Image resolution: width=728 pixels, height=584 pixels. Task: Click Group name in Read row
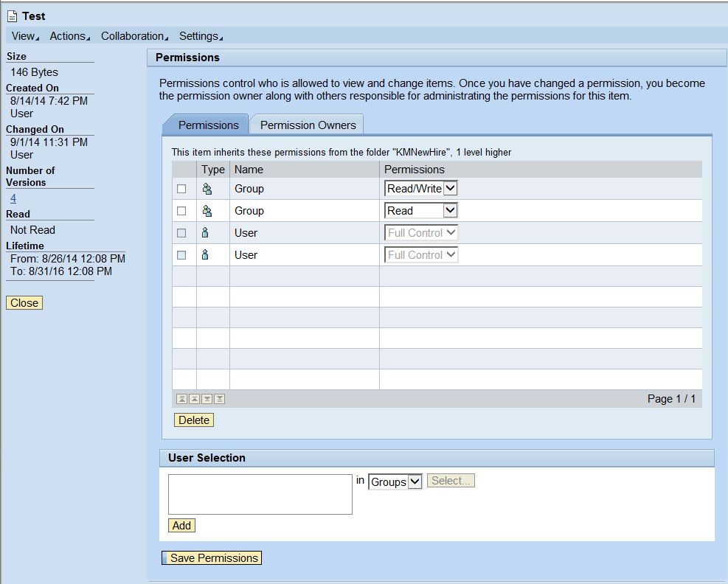pyautogui.click(x=249, y=211)
